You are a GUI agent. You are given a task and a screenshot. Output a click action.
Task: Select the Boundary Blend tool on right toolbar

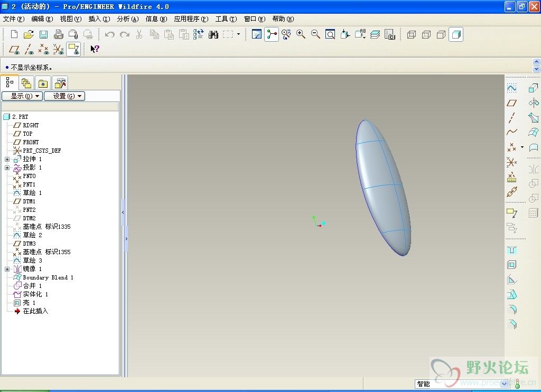click(x=534, y=132)
